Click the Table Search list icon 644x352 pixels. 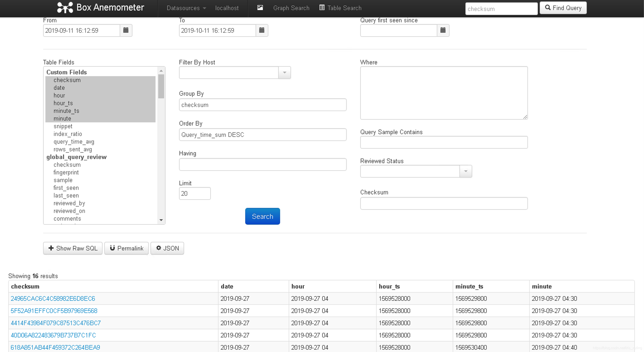click(x=322, y=8)
